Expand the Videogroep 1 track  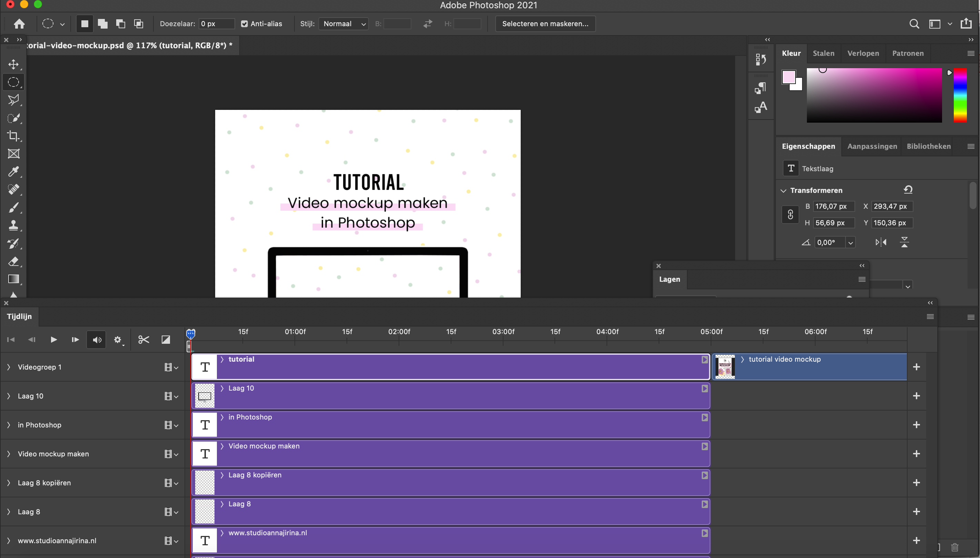(x=8, y=367)
